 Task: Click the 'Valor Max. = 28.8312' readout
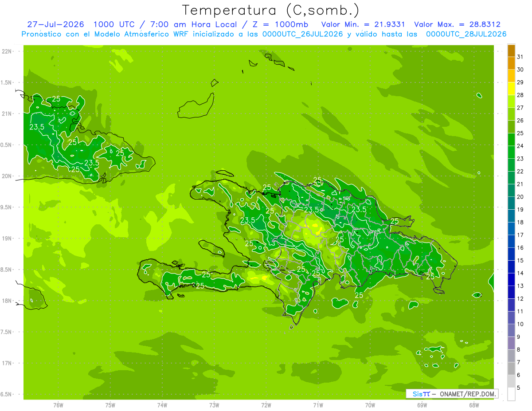(x=457, y=24)
